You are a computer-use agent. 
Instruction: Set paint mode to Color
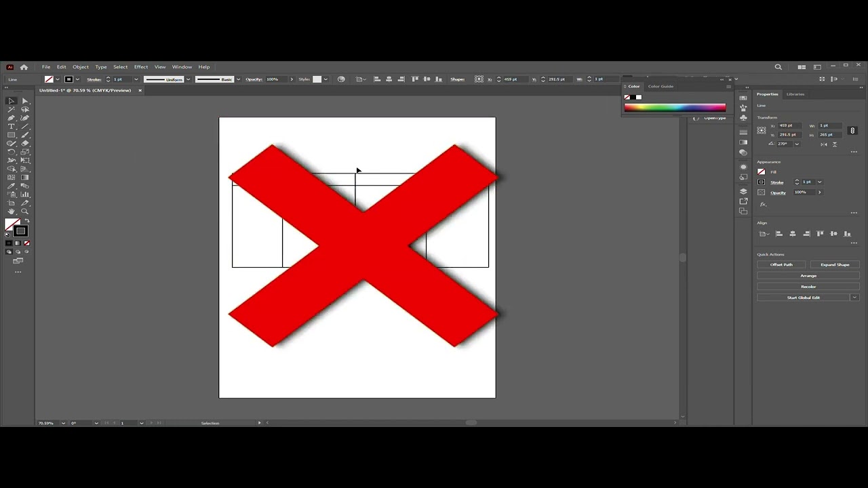[x=8, y=243]
